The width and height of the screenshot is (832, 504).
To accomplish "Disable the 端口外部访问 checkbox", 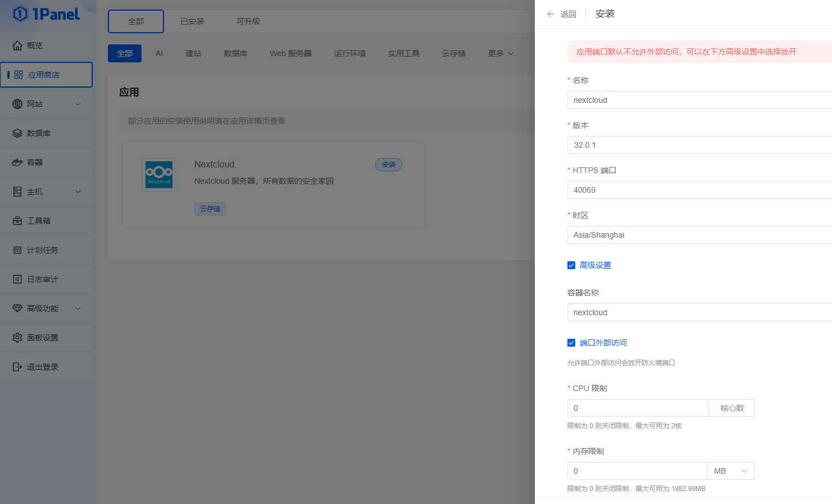I will point(571,343).
